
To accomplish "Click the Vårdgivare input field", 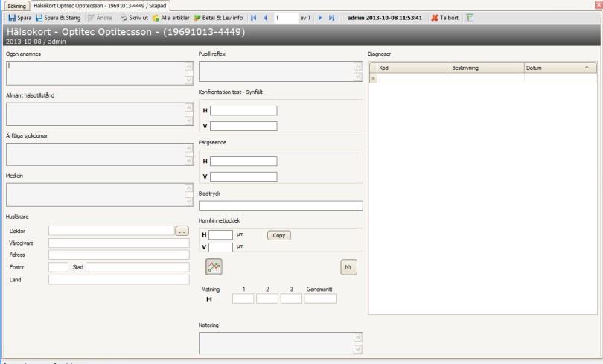I will click(119, 243).
